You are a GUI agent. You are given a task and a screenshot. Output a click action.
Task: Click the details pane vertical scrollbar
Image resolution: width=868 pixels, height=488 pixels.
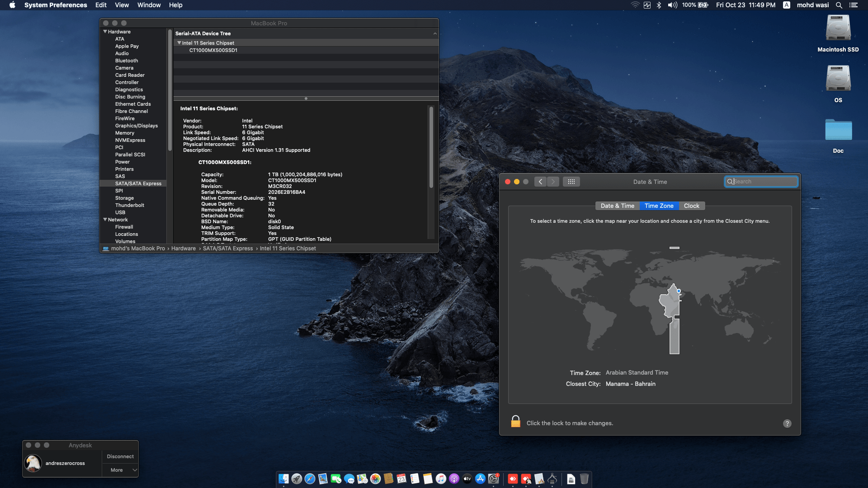pyautogui.click(x=431, y=147)
